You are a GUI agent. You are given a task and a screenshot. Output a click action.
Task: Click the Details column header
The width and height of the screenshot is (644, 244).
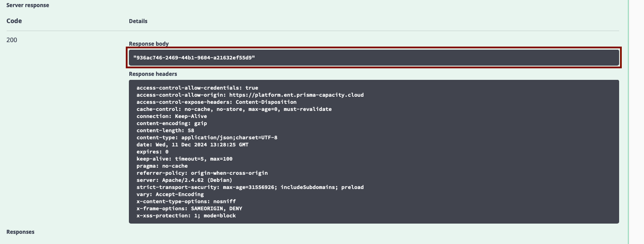pos(138,21)
